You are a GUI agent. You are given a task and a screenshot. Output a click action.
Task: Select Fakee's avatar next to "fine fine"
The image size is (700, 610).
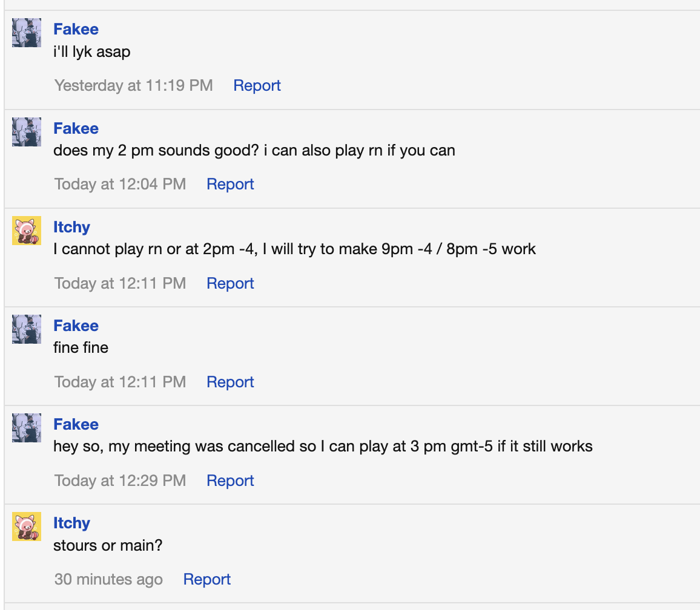(x=27, y=329)
